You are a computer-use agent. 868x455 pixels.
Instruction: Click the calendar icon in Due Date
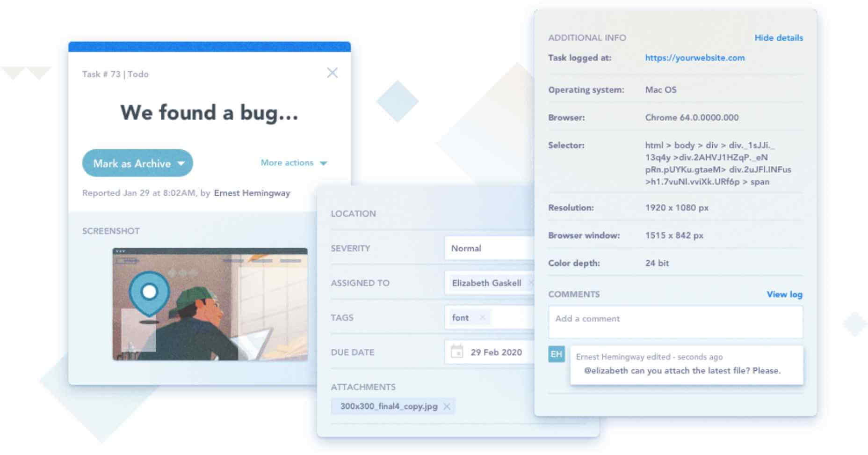click(456, 352)
